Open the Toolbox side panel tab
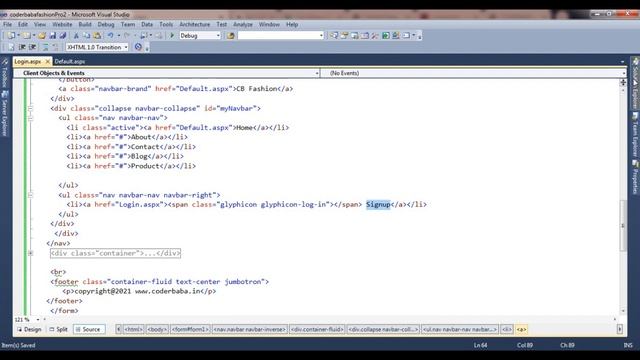Screen dimensions: 640x360 tap(4, 73)
